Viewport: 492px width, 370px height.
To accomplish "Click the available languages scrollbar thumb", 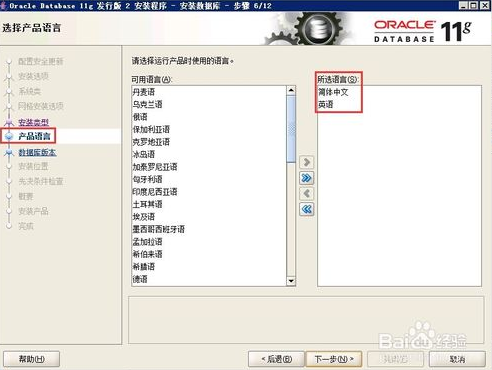I will point(291,129).
